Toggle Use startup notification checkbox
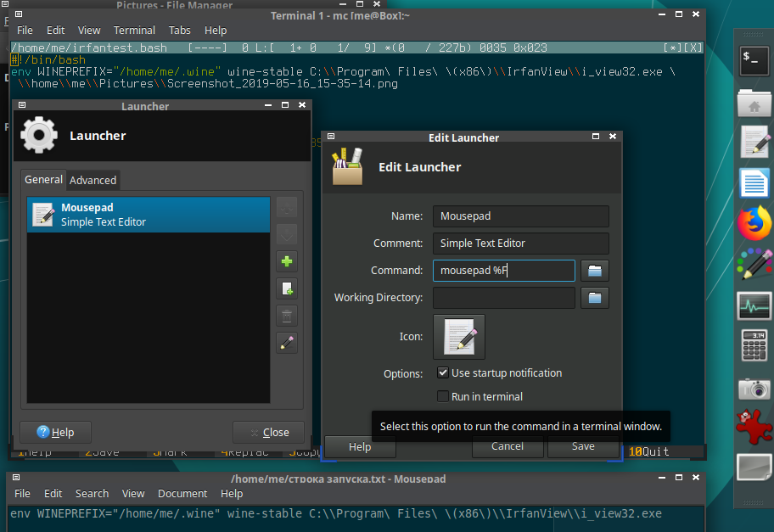Viewport: 774px width, 532px height. [443, 372]
